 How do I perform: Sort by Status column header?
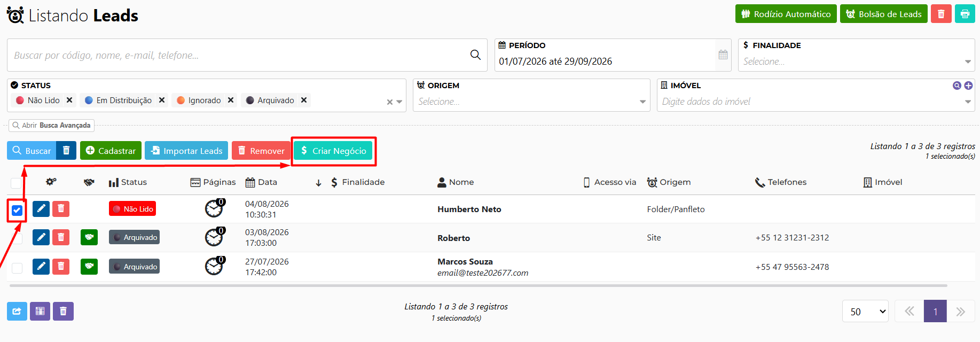pos(128,182)
